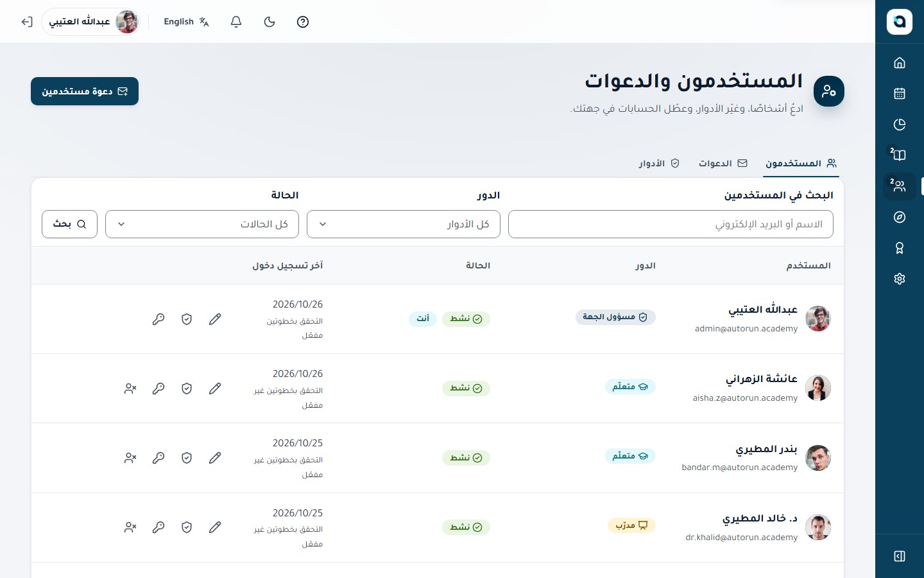Open shield role icon for عائشة الزهراني

[187, 389]
